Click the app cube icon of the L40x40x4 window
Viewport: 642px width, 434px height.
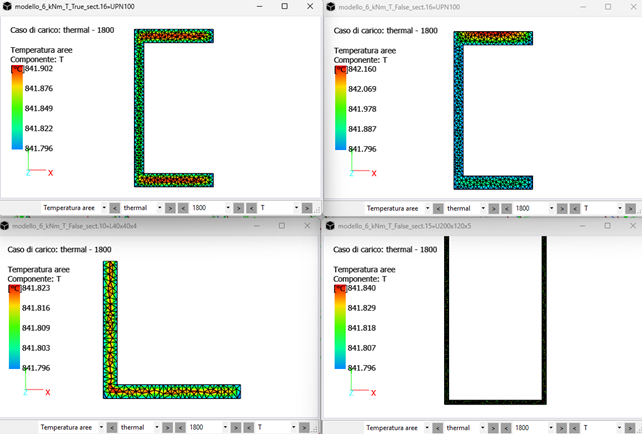(7, 226)
